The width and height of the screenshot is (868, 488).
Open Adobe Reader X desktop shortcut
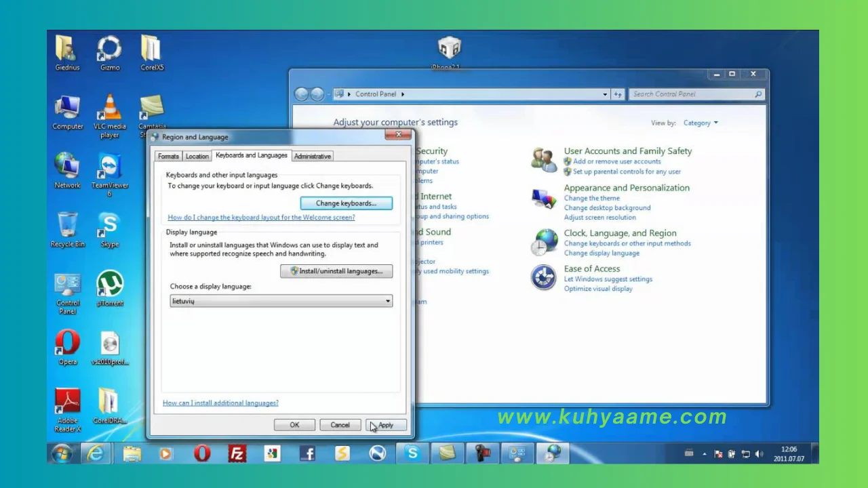click(68, 410)
